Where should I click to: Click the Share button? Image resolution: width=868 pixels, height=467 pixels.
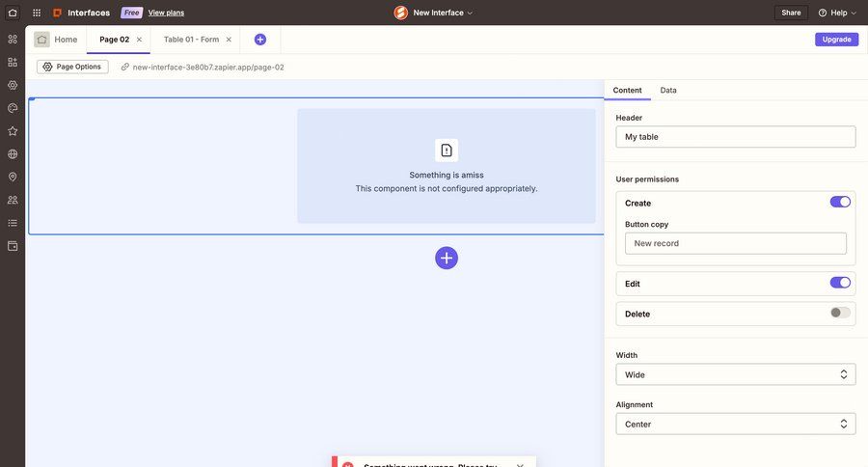[791, 13]
